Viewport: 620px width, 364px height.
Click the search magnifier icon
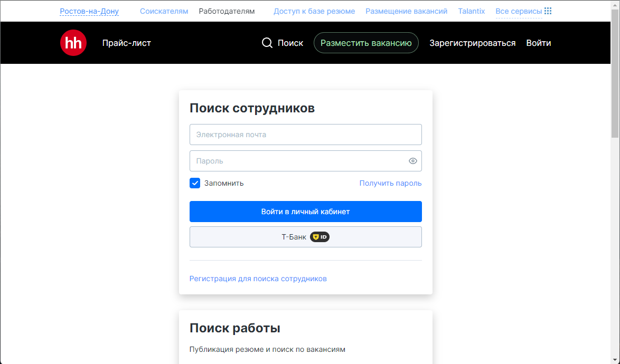(x=267, y=43)
